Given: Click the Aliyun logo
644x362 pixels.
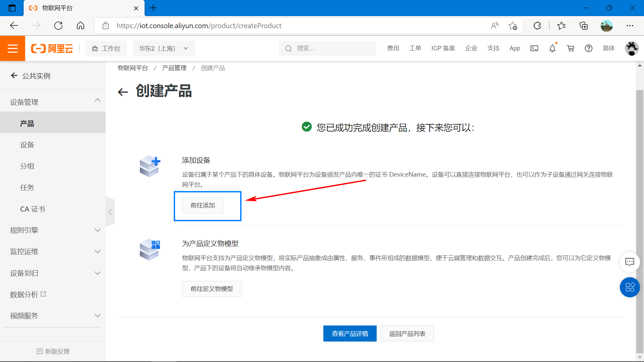Looking at the screenshot, I should 52,49.
